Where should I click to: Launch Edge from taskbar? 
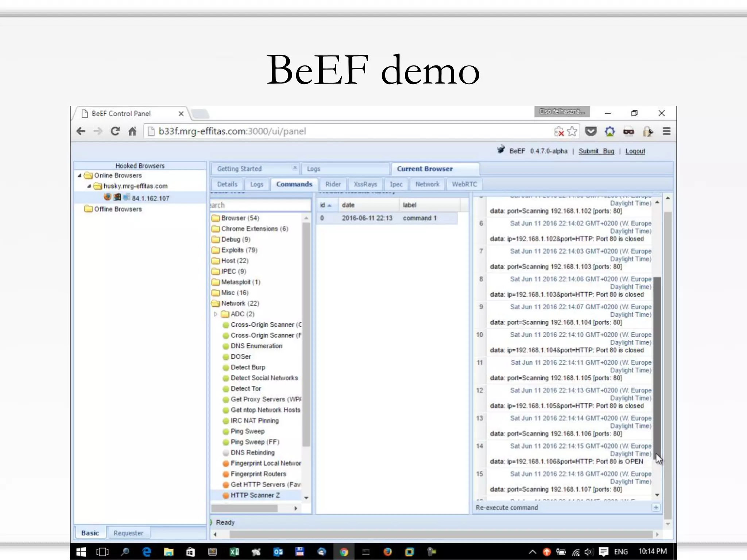click(x=147, y=552)
